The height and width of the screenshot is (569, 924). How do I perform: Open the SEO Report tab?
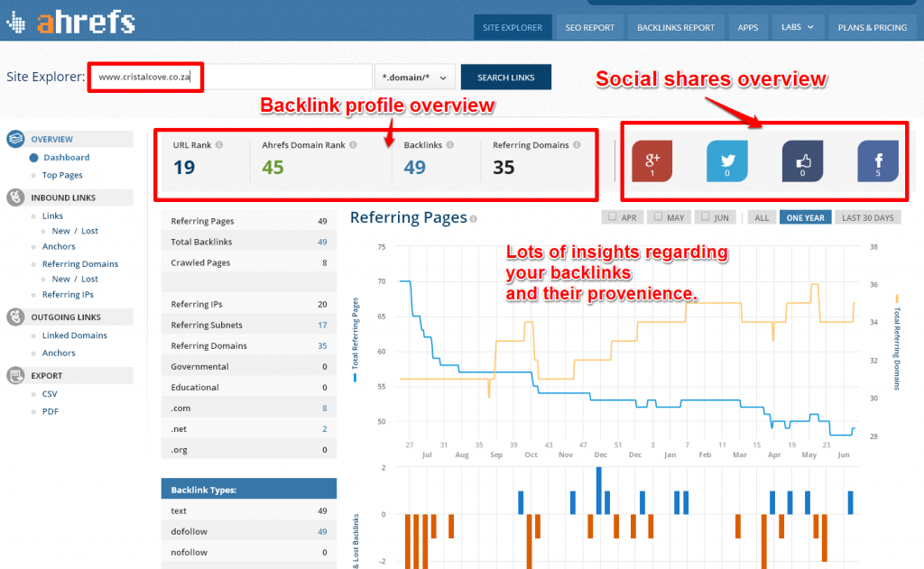589,27
